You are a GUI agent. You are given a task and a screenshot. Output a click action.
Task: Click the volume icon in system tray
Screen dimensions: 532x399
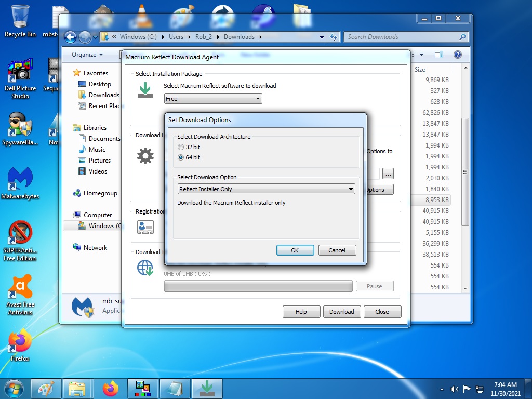point(454,389)
